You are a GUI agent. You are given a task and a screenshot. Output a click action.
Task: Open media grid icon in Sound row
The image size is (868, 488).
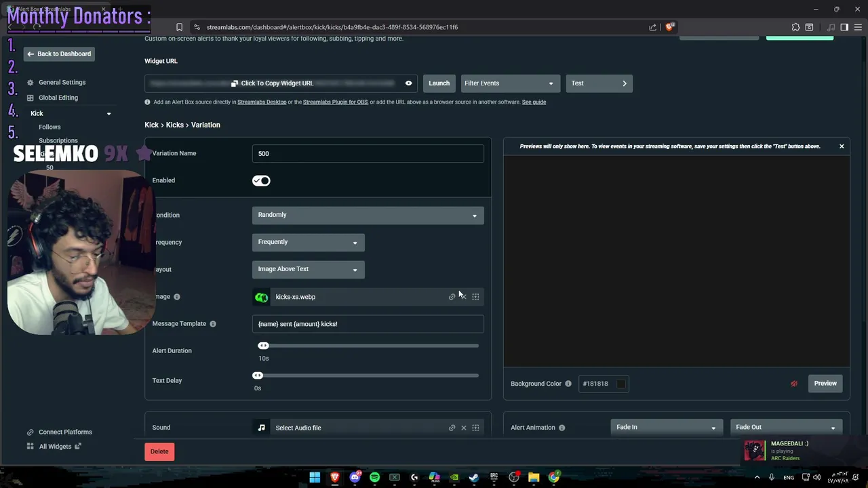pyautogui.click(x=475, y=428)
